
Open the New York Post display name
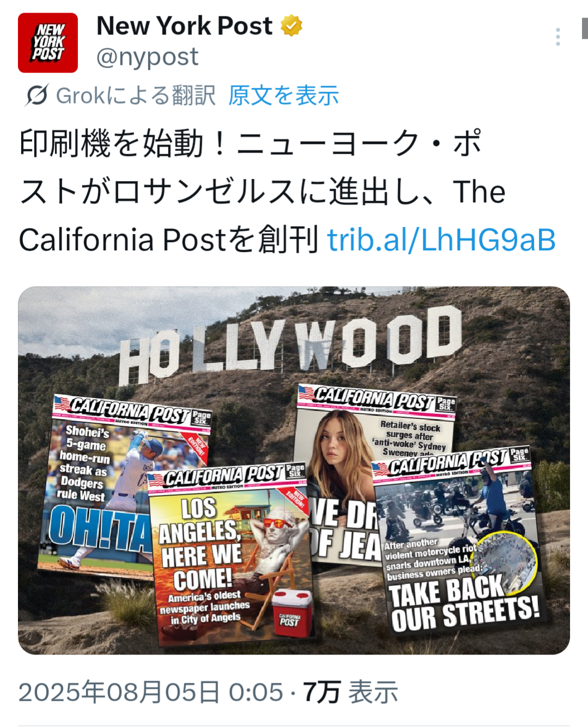[x=184, y=26]
